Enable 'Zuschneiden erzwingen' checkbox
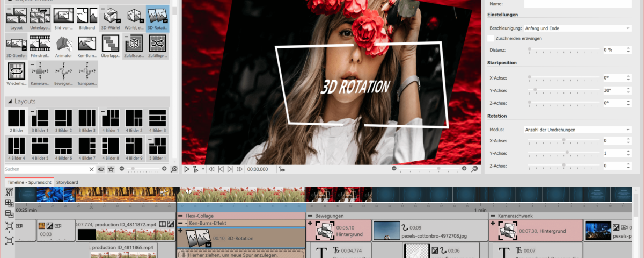This screenshot has height=258, width=644. (491, 39)
